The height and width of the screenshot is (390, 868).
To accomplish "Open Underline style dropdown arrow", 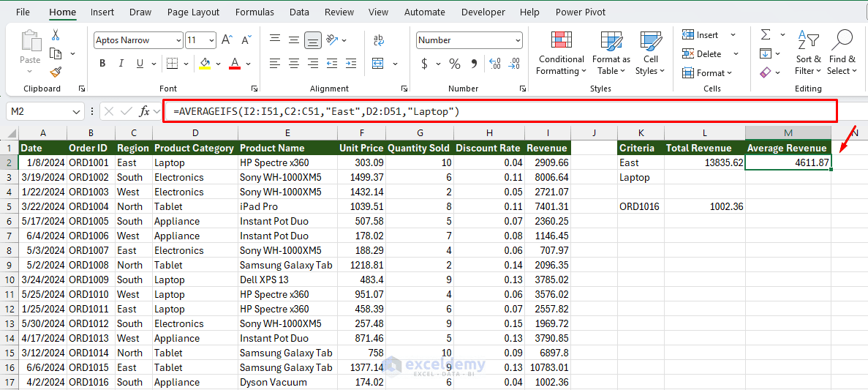I will tap(153, 63).
